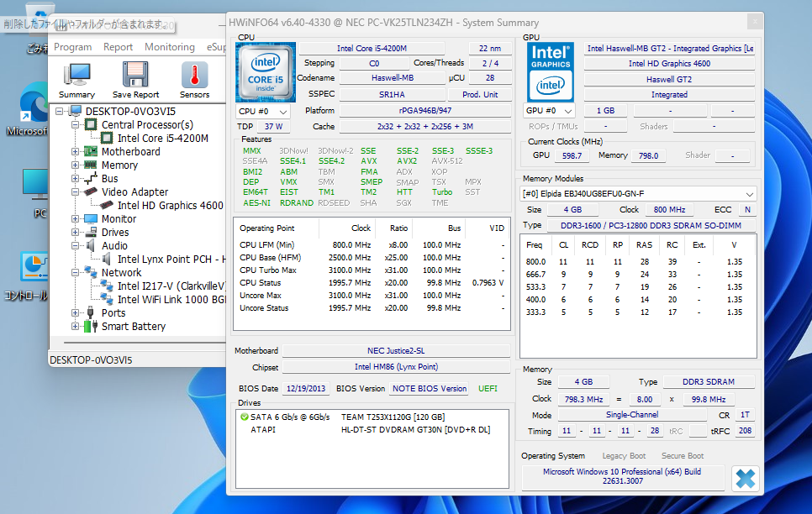The image size is (812, 514).
Task: Open the Report menu
Action: pyautogui.click(x=118, y=47)
